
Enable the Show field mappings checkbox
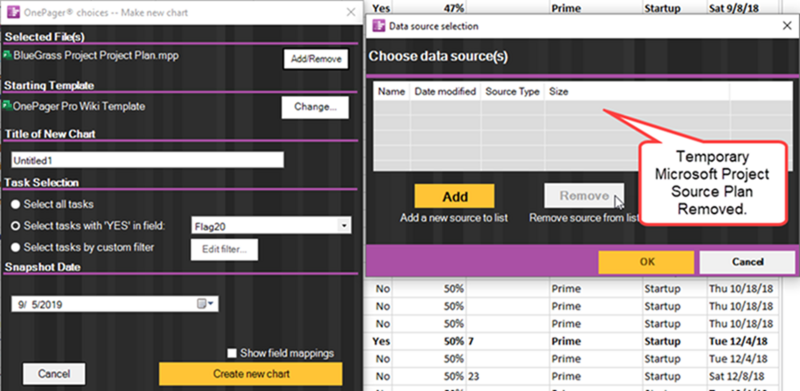pyautogui.click(x=232, y=353)
